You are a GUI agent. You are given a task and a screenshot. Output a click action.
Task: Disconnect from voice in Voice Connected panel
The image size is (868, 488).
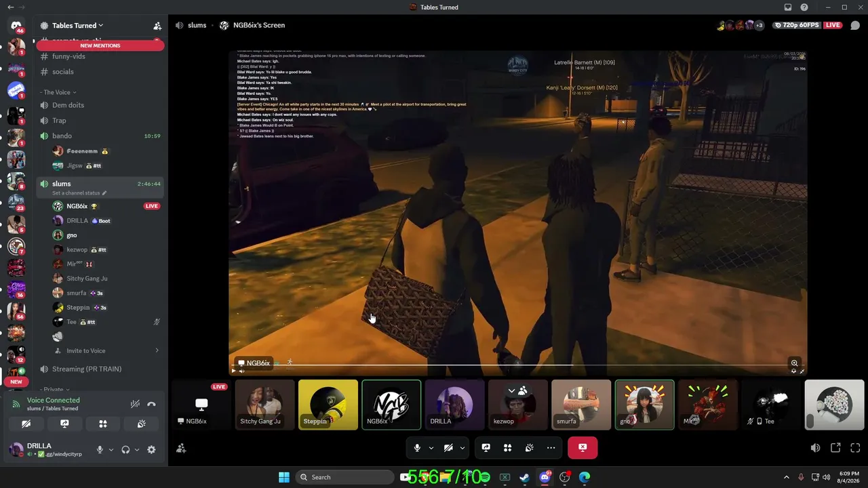tap(151, 404)
